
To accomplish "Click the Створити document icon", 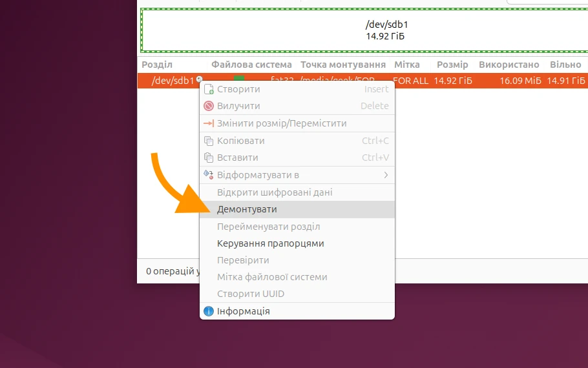I will (209, 89).
